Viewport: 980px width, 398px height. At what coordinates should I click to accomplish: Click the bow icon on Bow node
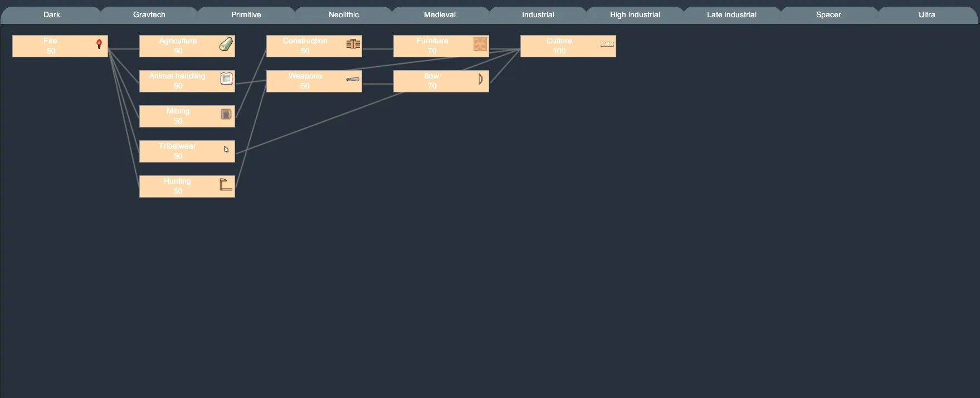480,79
